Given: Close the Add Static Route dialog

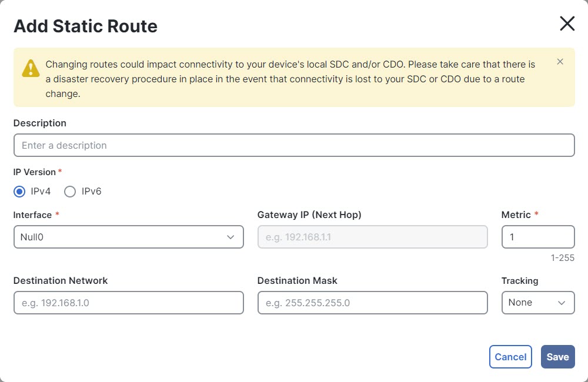Looking at the screenshot, I should click(x=567, y=24).
